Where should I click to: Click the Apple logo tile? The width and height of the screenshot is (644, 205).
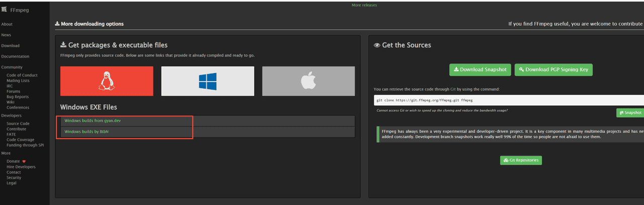pyautogui.click(x=308, y=81)
